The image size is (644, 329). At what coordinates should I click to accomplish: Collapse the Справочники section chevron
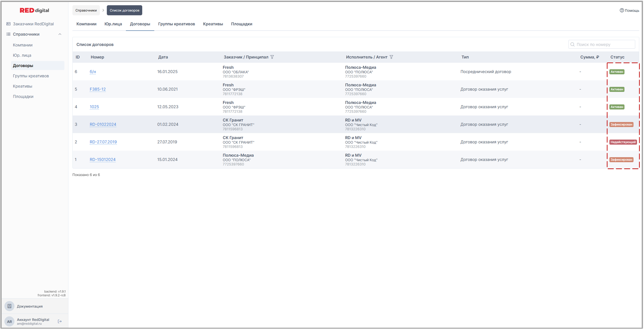[60, 34]
